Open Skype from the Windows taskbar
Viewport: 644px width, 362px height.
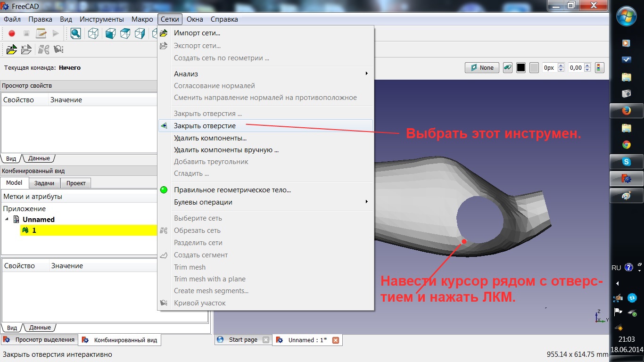click(627, 162)
